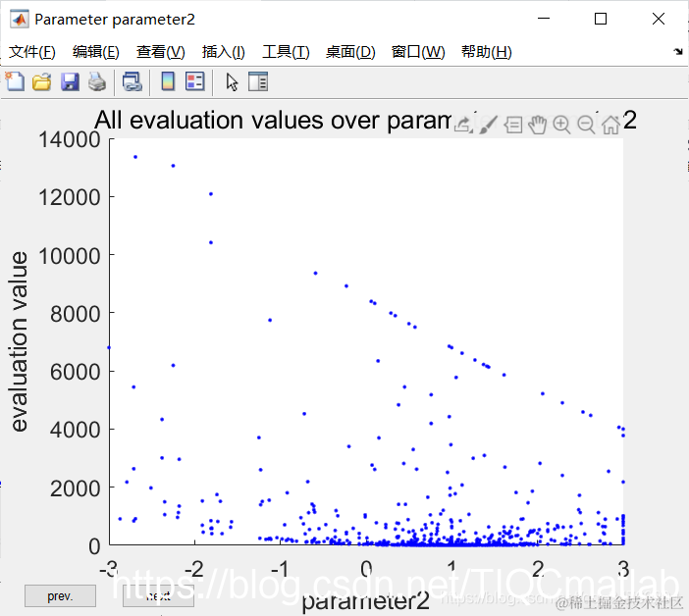This screenshot has width=689, height=616.
Task: Open the 工具(T) menu
Action: [x=286, y=52]
